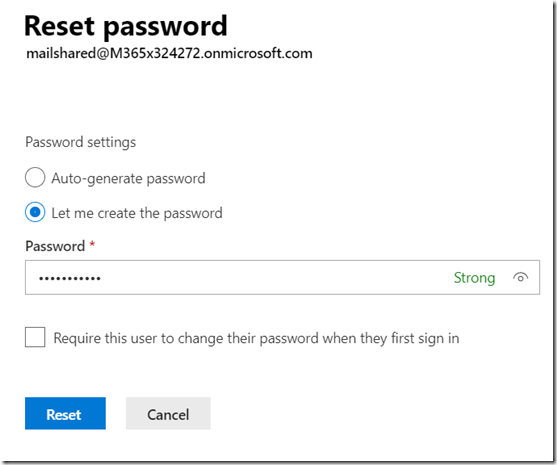Click the onmicrosoft.com domain portion of the address

[x=258, y=53]
